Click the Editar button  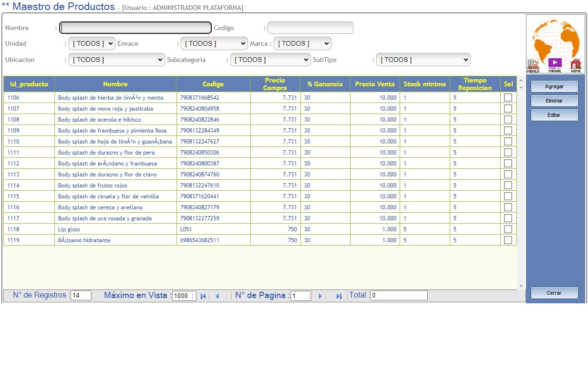[x=555, y=115]
